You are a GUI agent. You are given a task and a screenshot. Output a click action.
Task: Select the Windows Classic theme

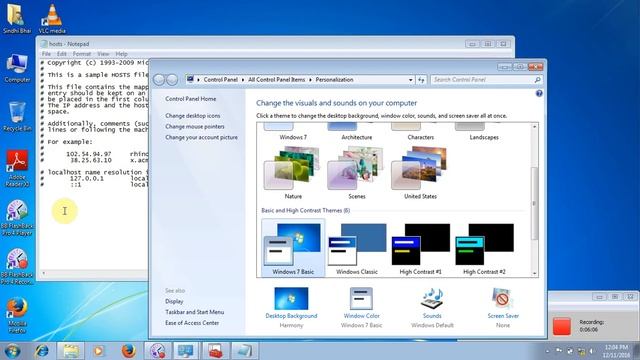(x=357, y=248)
